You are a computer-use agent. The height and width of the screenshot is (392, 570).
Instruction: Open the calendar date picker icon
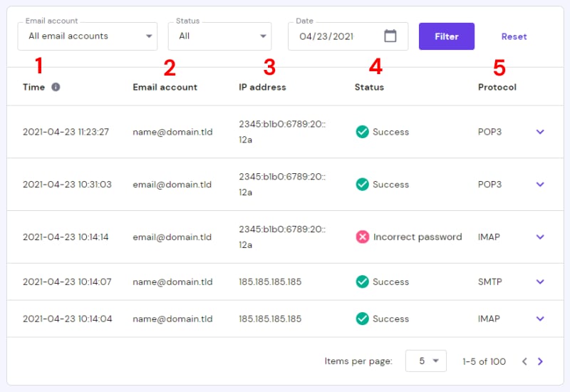[x=390, y=36]
